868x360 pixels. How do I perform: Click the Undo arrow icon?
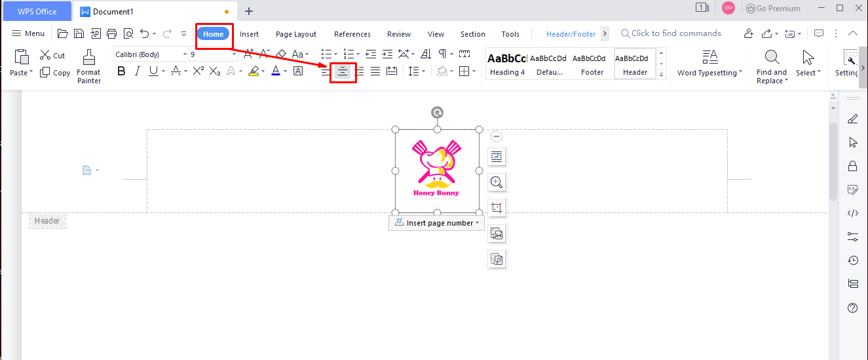pos(145,33)
